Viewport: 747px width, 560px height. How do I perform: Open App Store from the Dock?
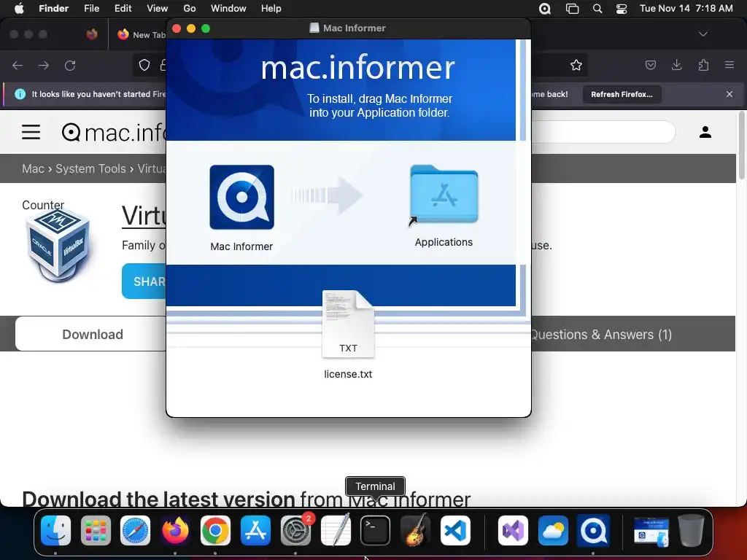point(255,530)
